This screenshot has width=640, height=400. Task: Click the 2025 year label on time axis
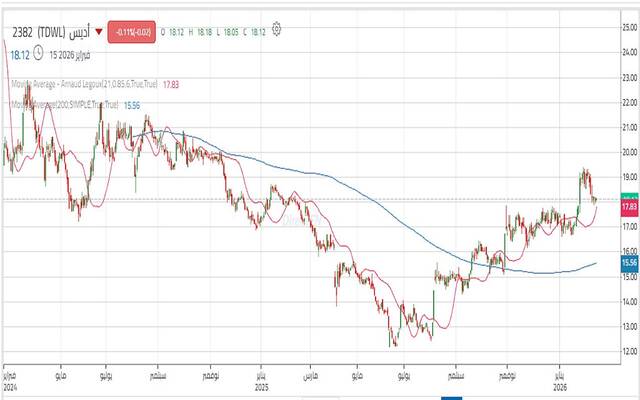(x=261, y=384)
